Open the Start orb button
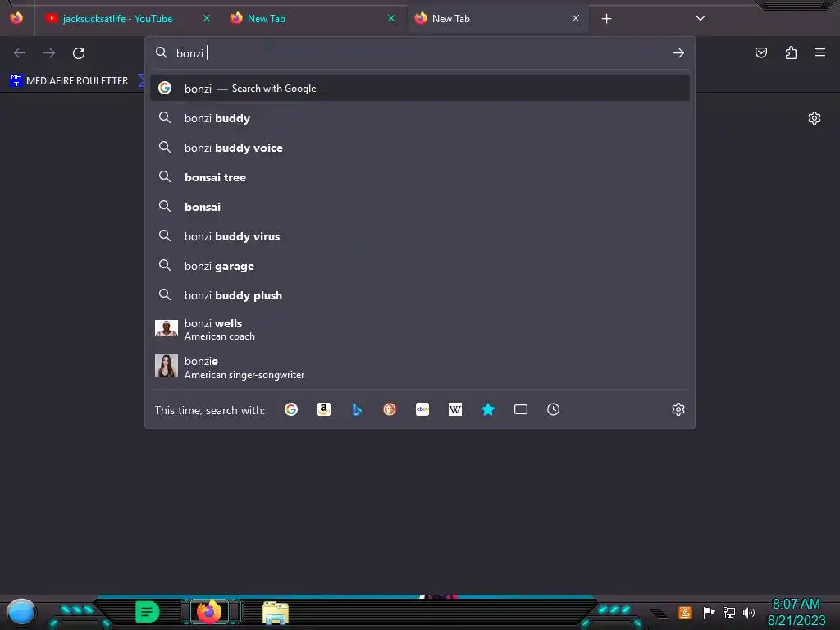The width and height of the screenshot is (840, 630). [x=21, y=612]
